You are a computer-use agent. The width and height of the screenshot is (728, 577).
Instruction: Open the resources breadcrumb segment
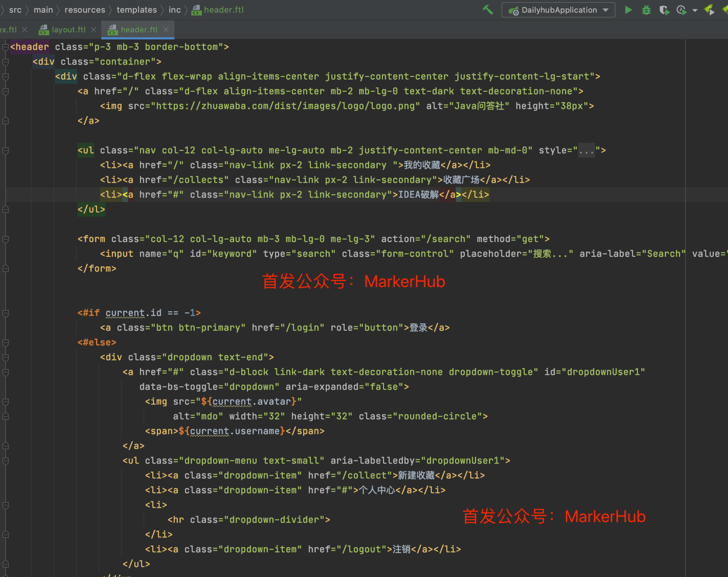click(85, 10)
